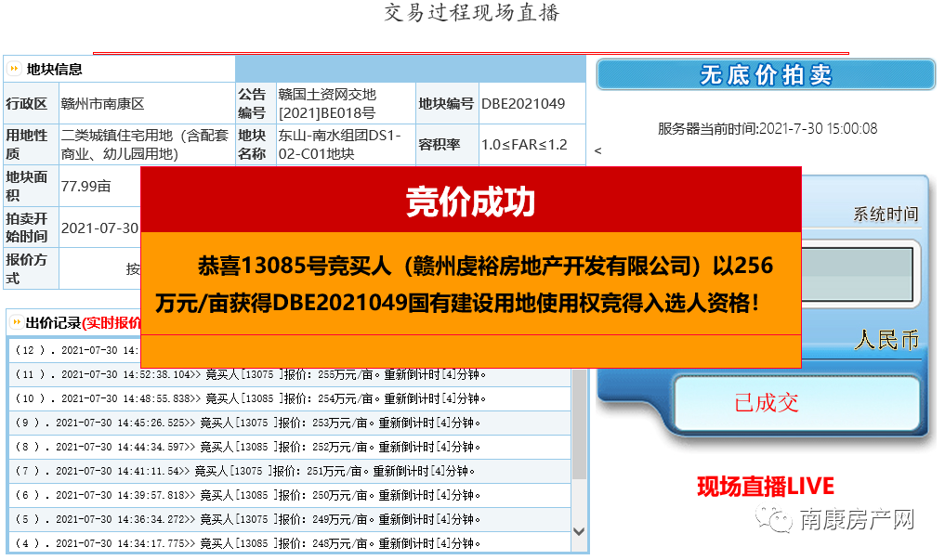945x560 pixels.
Task: Click the 地块编号 DBE2021049 link text
Action: point(522,104)
